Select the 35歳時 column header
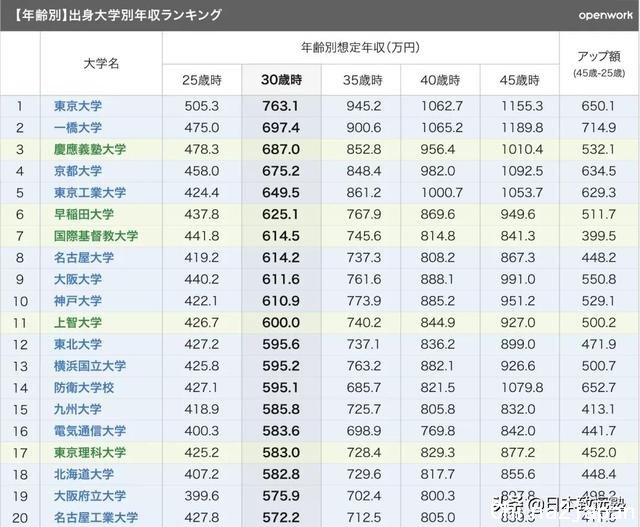 [362, 80]
